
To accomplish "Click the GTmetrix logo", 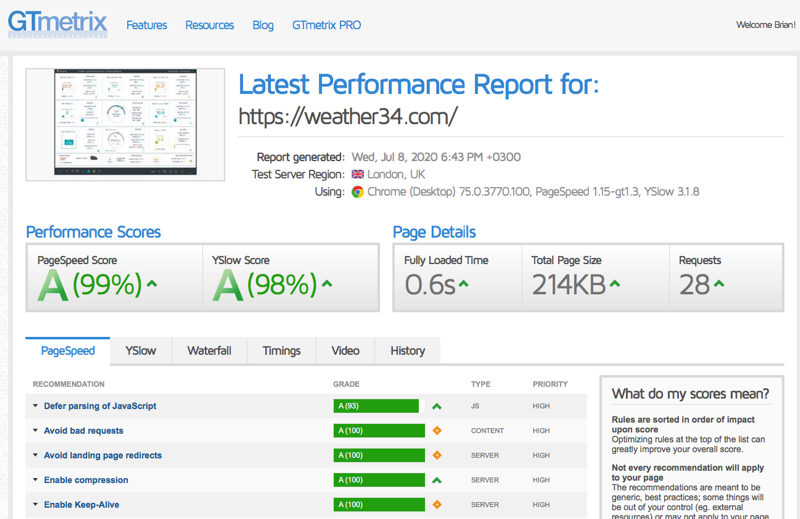I will (x=57, y=23).
